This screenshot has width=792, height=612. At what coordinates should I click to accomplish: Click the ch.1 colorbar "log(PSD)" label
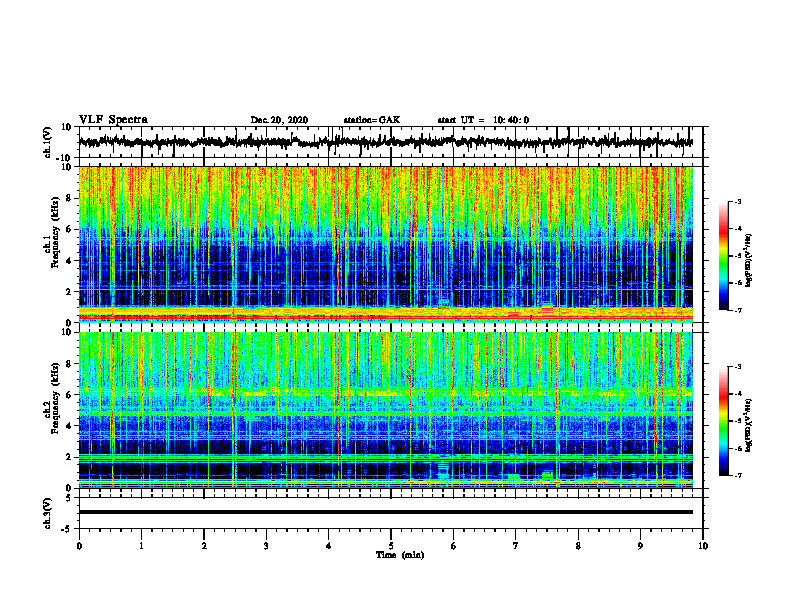click(x=749, y=261)
